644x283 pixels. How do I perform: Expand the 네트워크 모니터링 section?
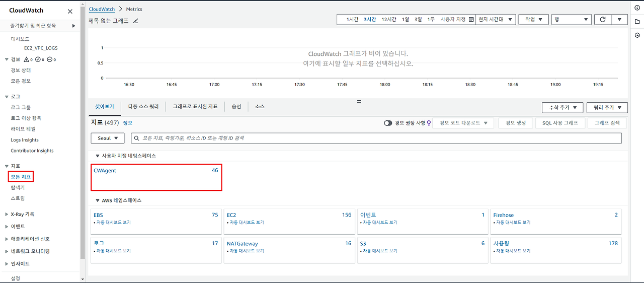coord(7,251)
